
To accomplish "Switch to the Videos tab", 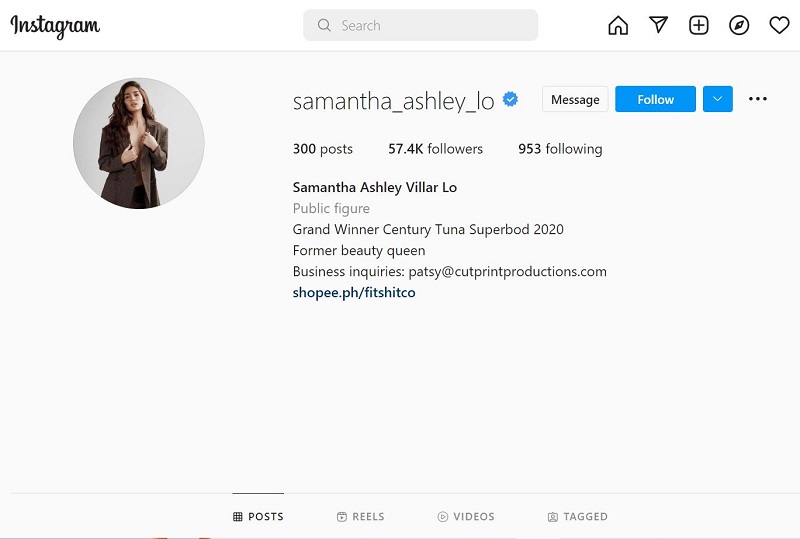I will 466,517.
